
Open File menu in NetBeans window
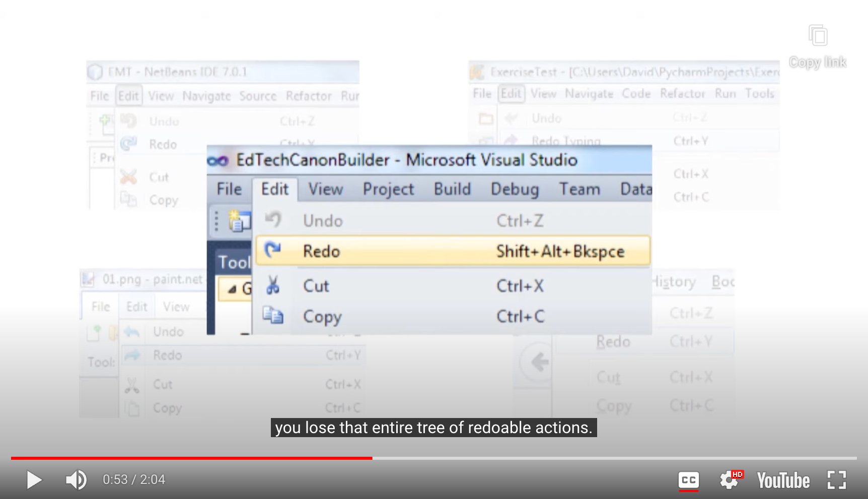coord(99,96)
